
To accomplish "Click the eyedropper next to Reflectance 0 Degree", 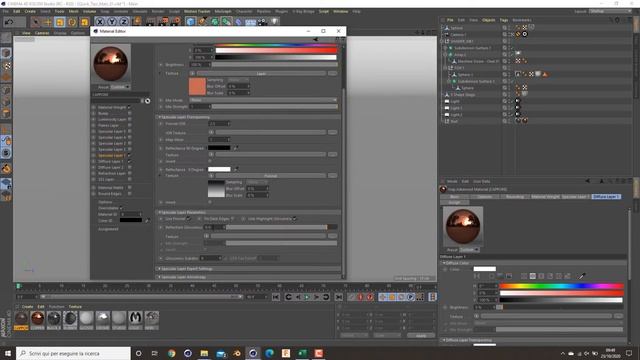I will [x=236, y=169].
